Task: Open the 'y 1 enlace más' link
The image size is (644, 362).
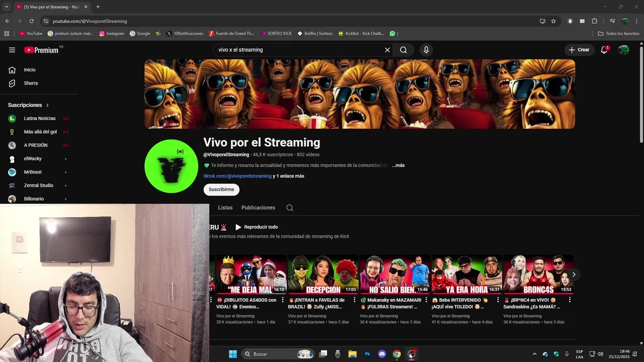Action: pyautogui.click(x=289, y=176)
